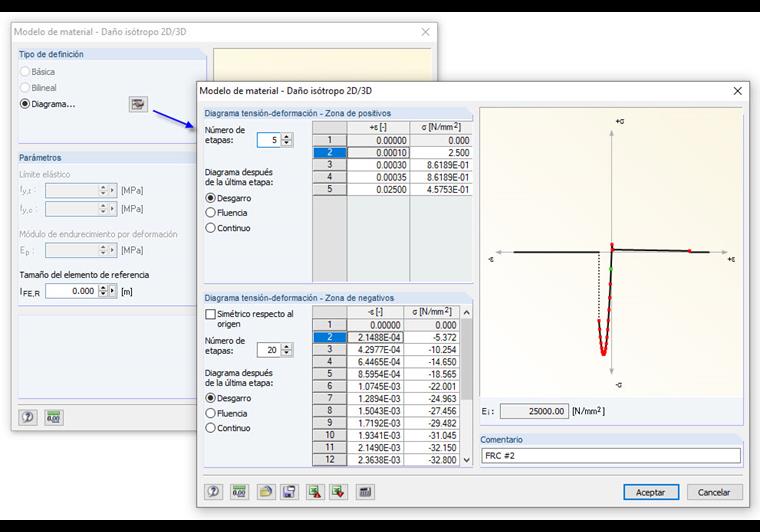Click the edit diagram icon beside Diagrama
This screenshot has height=532, width=760.
point(138,104)
